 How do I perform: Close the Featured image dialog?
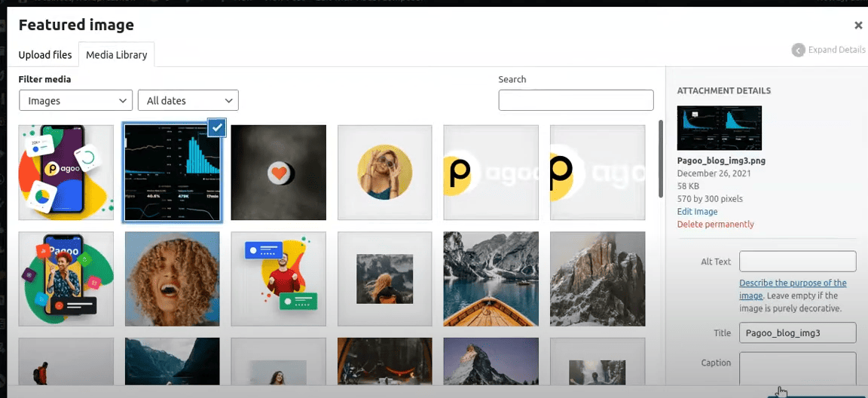click(858, 25)
